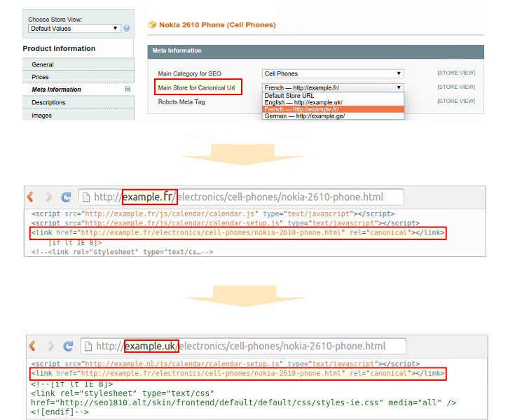Click STORE VIEW label in Canonical Url row

(456, 87)
